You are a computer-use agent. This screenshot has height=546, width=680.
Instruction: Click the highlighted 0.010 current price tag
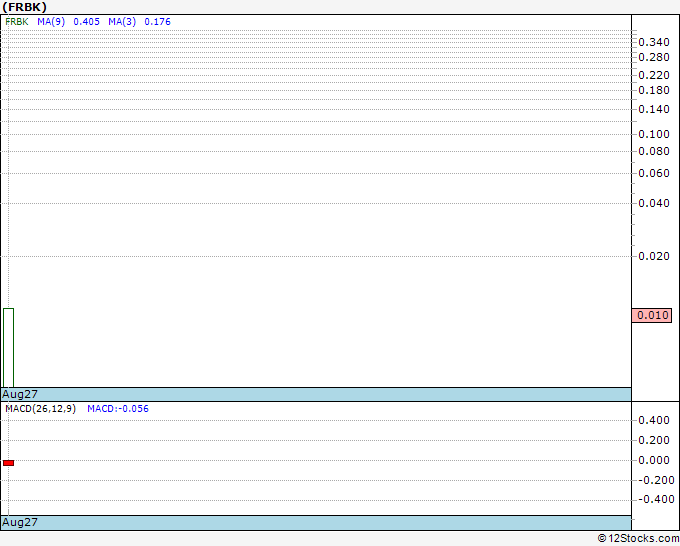click(652, 315)
